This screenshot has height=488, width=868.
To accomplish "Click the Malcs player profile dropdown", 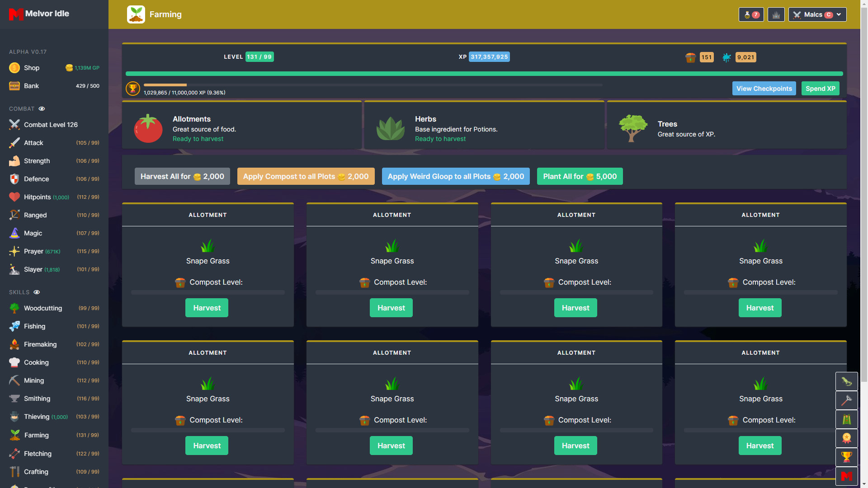I will click(817, 14).
